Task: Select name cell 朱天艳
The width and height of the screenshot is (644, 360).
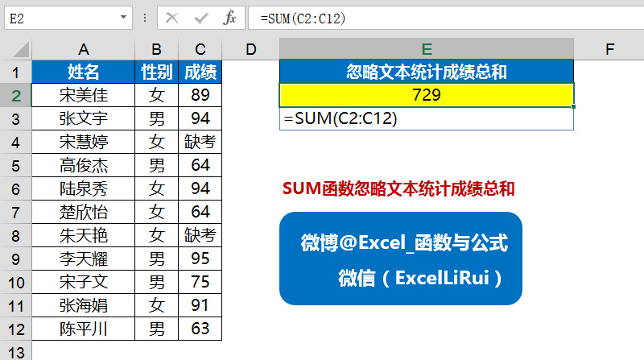Action: [84, 235]
